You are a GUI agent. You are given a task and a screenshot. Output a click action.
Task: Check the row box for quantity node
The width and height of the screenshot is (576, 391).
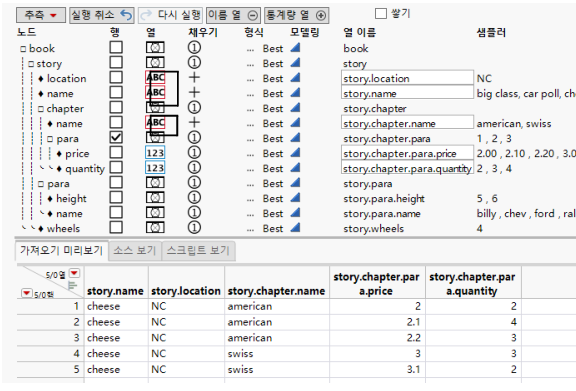116,167
